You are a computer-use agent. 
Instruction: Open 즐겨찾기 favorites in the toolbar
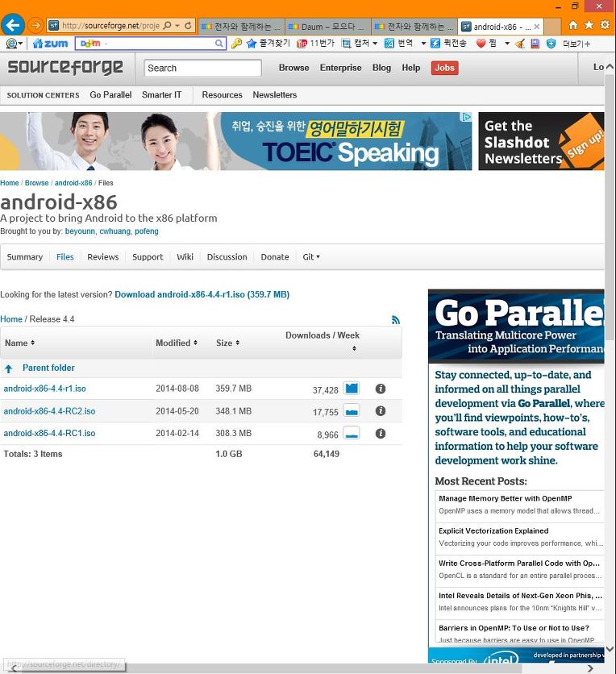tap(268, 44)
